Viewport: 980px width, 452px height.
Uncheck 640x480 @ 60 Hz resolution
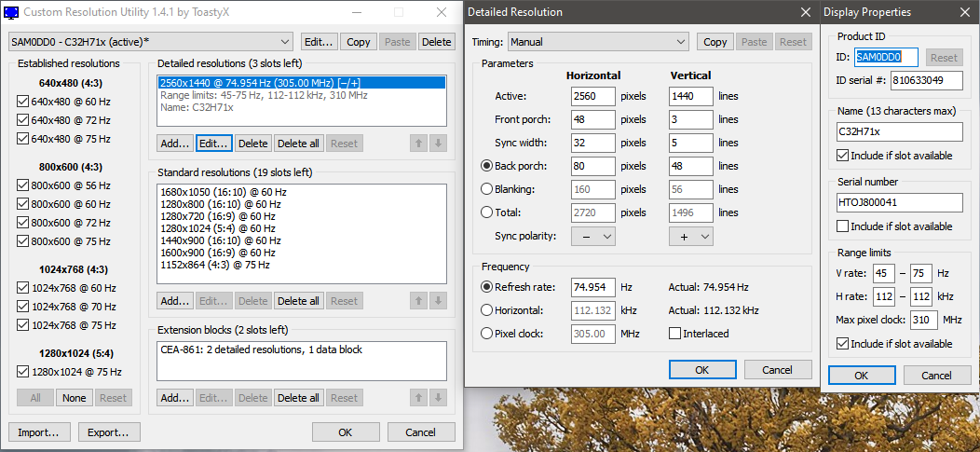(x=23, y=103)
